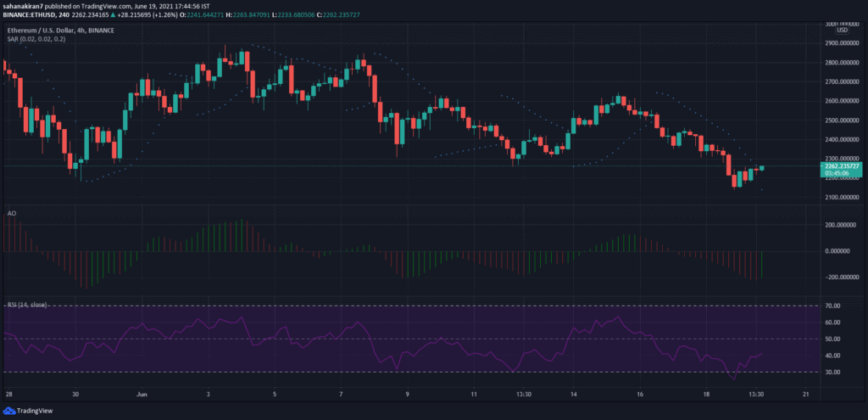The image size is (868, 420).
Task: Click the RSI axis label 60.00
Action: tap(832, 322)
